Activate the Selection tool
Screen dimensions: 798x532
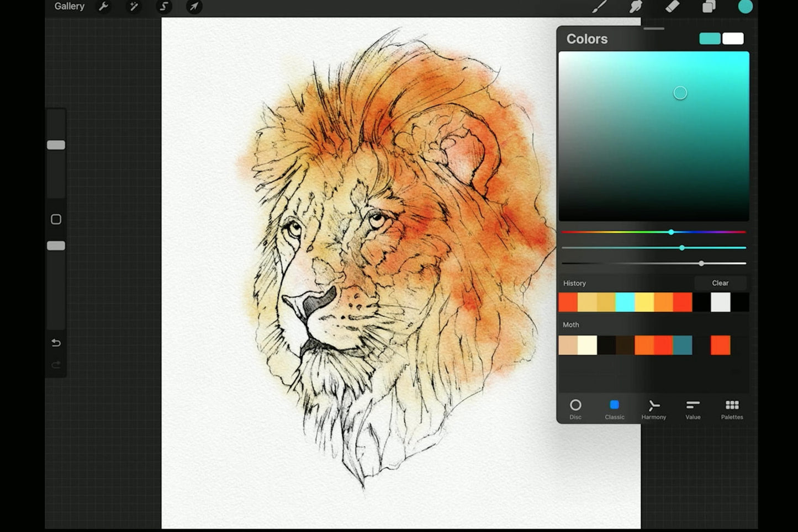coord(163,7)
